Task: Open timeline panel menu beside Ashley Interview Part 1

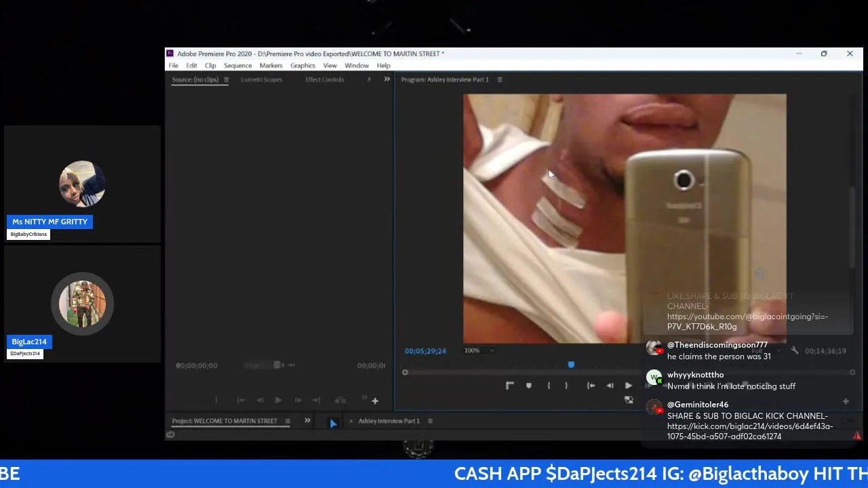Action: pos(430,421)
